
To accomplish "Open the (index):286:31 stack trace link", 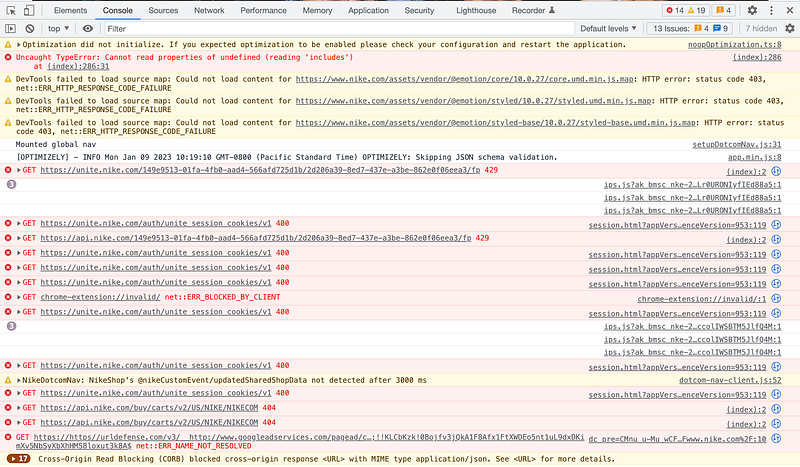I will (x=78, y=66).
